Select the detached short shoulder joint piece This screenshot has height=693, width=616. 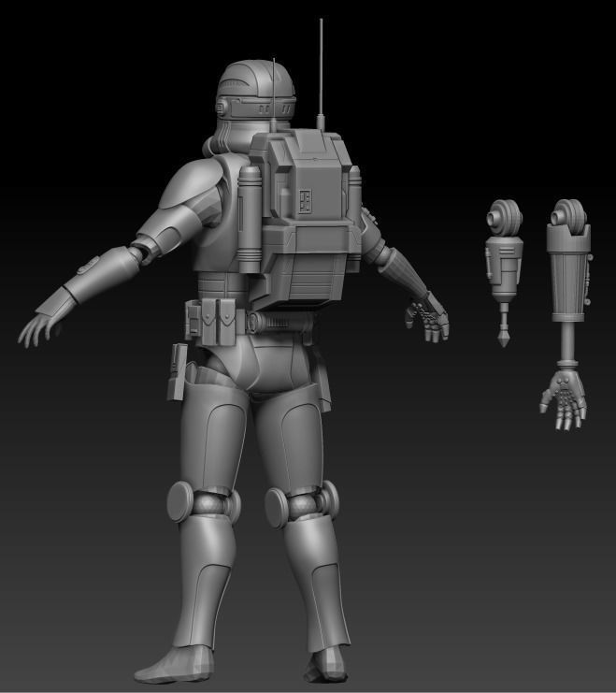(x=504, y=273)
